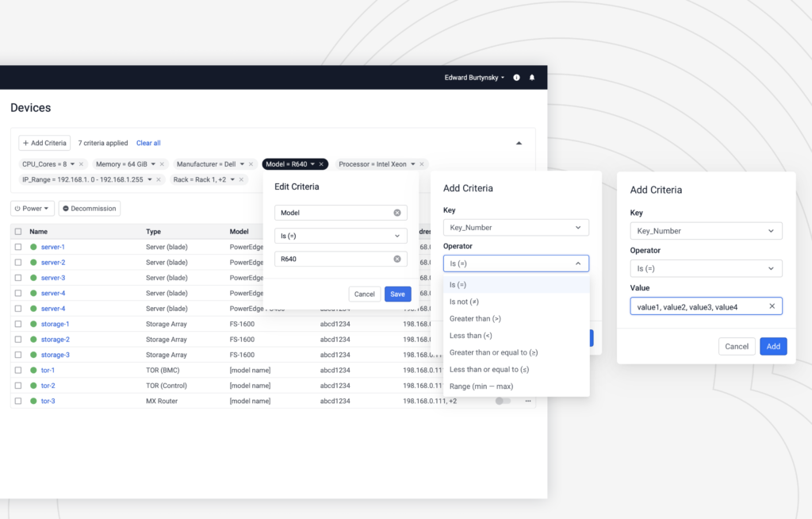Open the more options menu for tor-3
812x519 pixels.
(528, 401)
